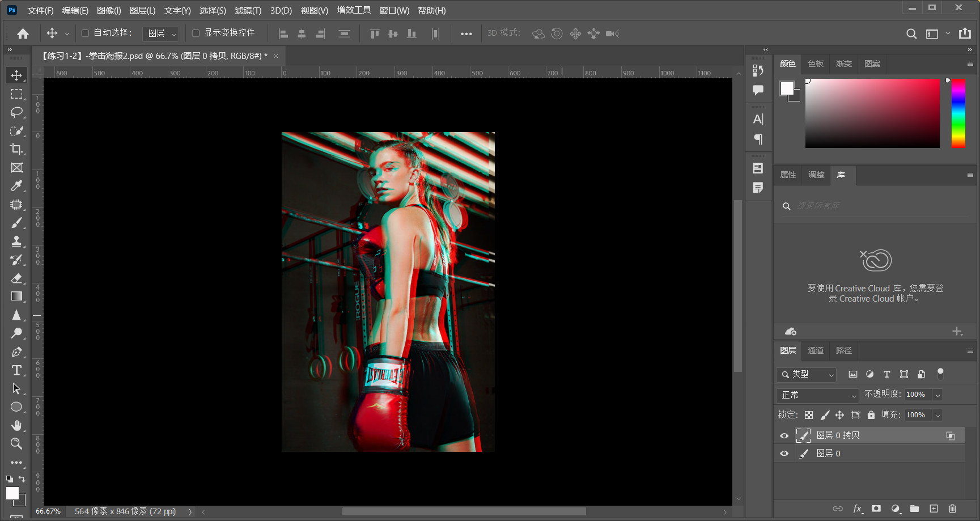Add library item plus button
The image size is (980, 521).
pos(957,332)
